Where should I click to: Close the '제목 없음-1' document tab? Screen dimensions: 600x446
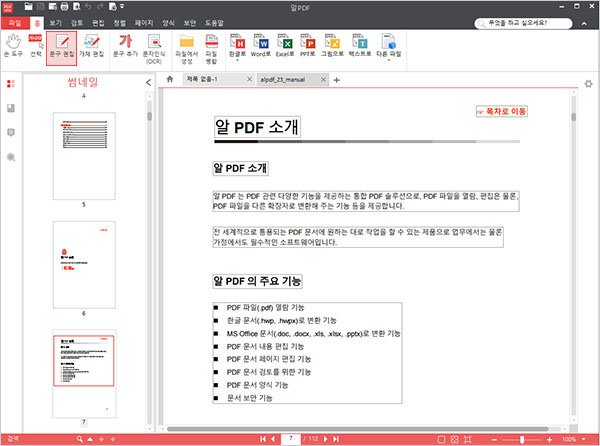249,79
